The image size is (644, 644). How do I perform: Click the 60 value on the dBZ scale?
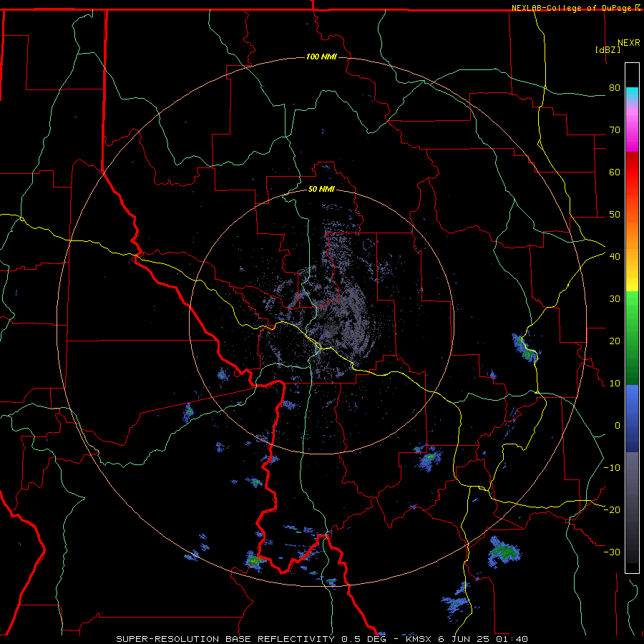pyautogui.click(x=615, y=172)
